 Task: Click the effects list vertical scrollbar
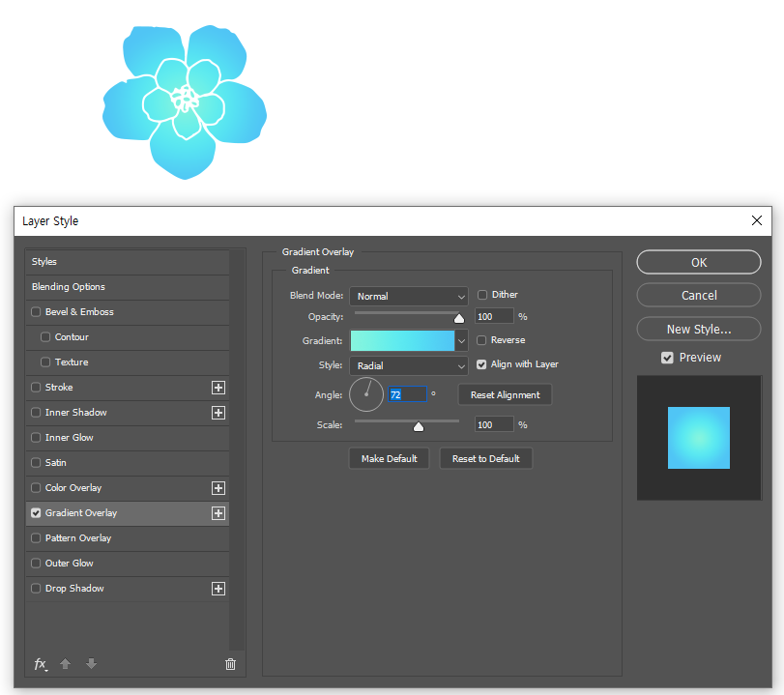(x=237, y=450)
